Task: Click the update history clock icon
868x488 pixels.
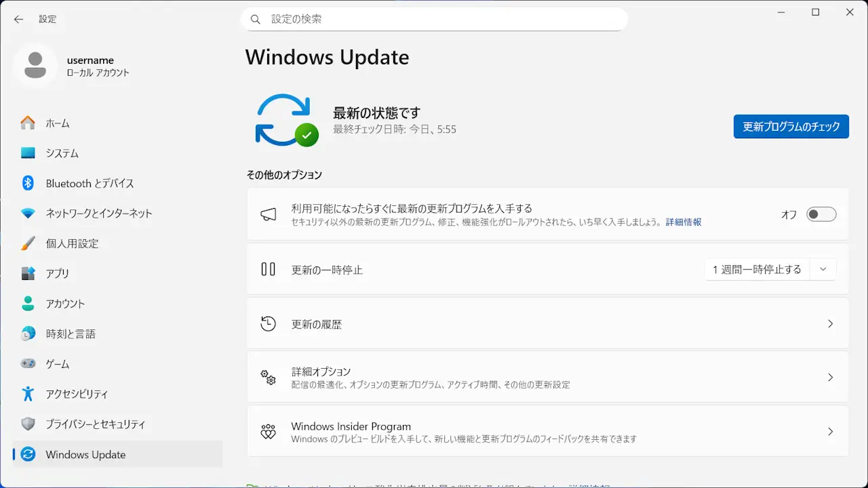Action: click(269, 324)
